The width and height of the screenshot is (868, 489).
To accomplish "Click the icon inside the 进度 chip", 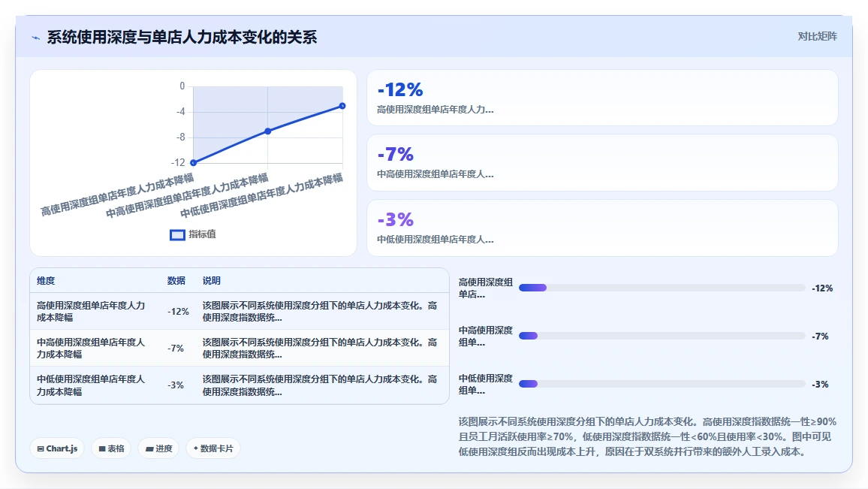I will coord(149,449).
